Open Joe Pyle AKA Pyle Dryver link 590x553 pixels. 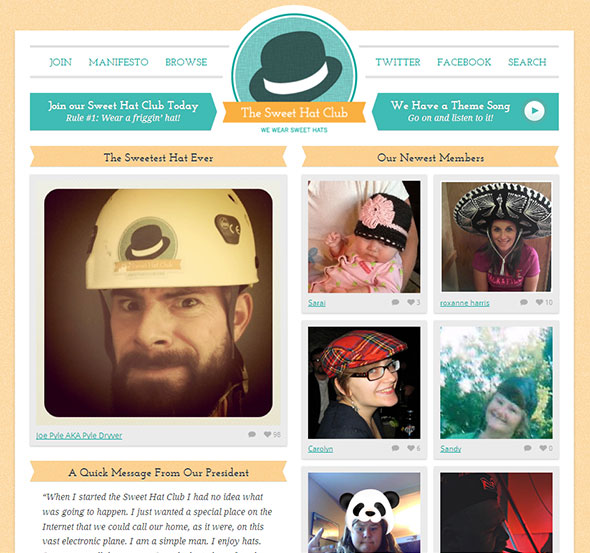coord(79,436)
